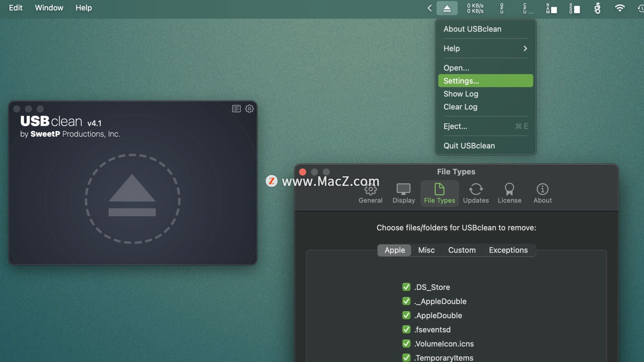Switch to the Misc tab
The width and height of the screenshot is (644, 362).
[x=426, y=250]
